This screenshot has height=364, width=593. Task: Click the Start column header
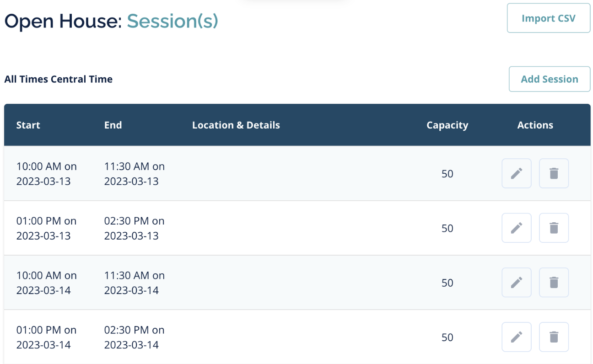28,125
